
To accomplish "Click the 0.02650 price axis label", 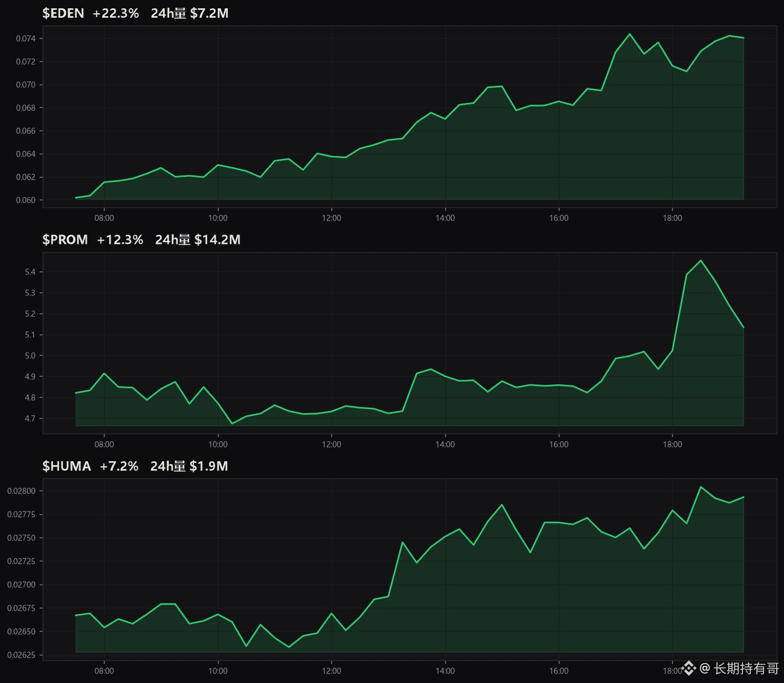I will (21, 632).
